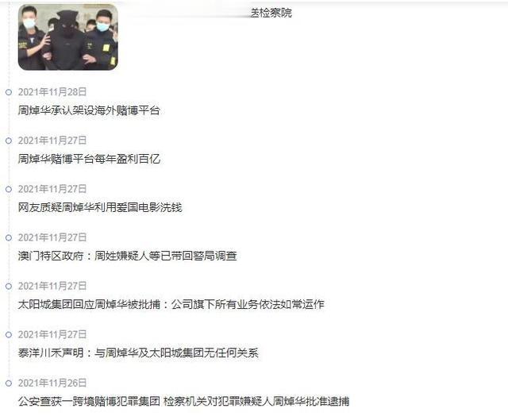The image size is (508, 420).
Task: Select the timeline dot for 2021年11月26日
Action: (x=9, y=383)
